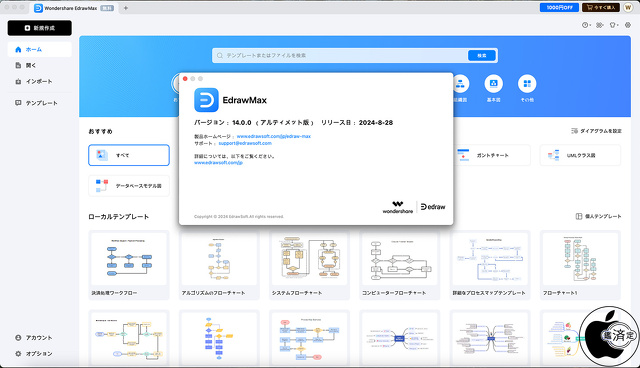Select ホーム in the sidebar

click(x=40, y=49)
